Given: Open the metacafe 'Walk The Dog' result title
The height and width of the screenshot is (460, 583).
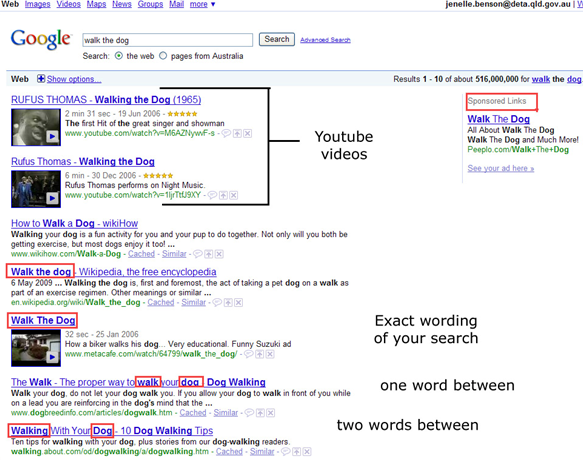Looking at the screenshot, I should coord(43,320).
